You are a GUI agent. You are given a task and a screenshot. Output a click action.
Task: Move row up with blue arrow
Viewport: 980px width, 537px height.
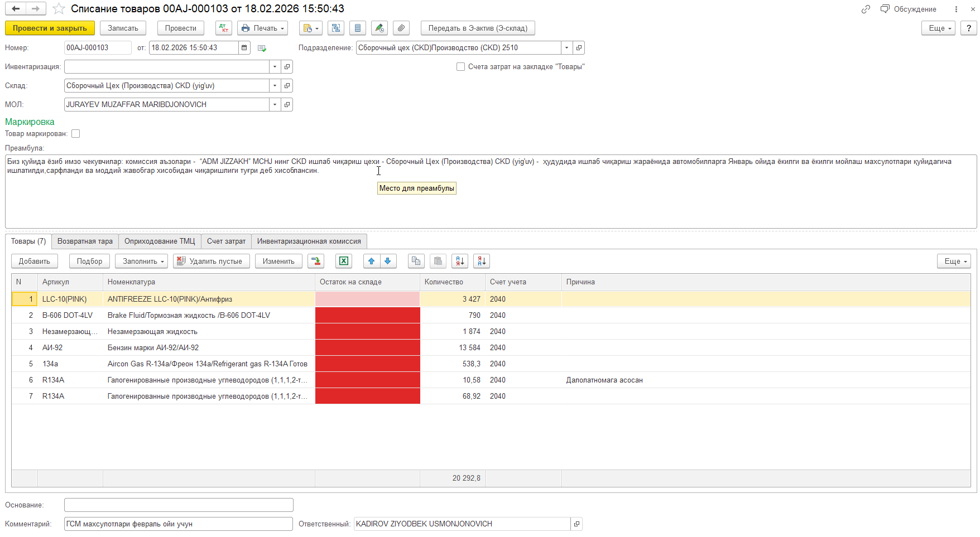tap(371, 261)
